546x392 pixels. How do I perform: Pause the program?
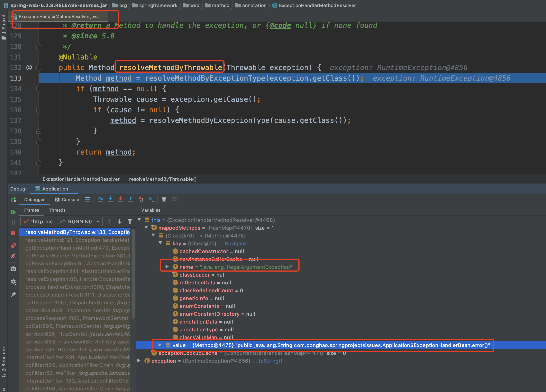click(13, 222)
